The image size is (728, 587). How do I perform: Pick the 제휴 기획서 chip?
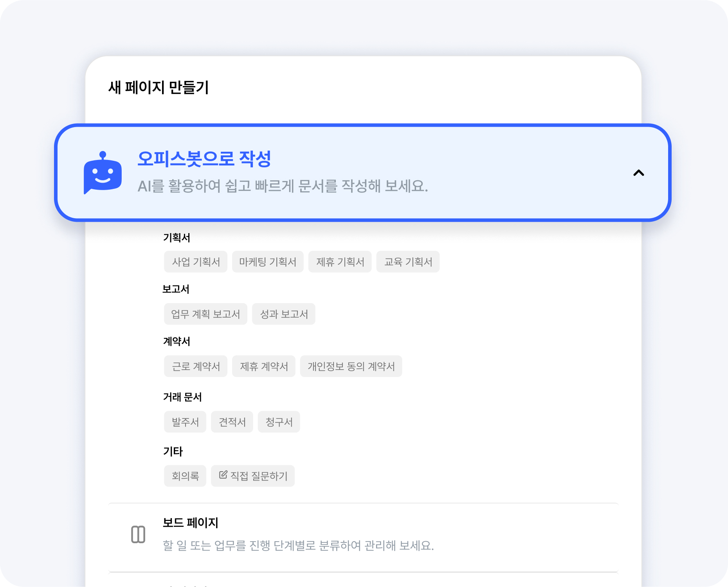[x=340, y=262]
